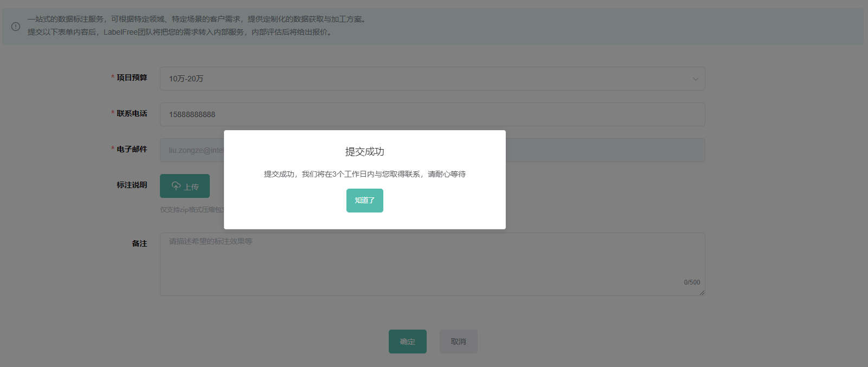Grab the textarea resize handle corner
The height and width of the screenshot is (367, 868).
pos(702,293)
